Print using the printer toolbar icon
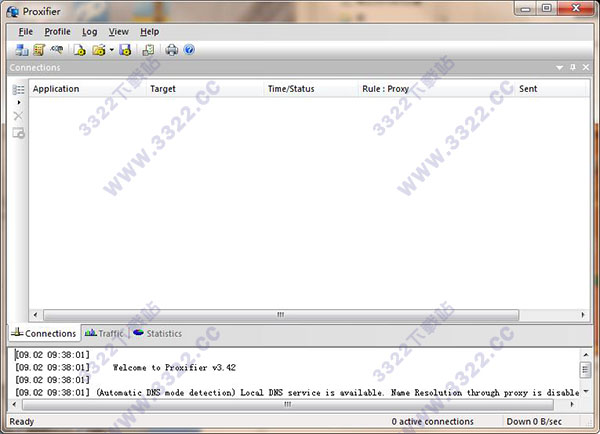Viewport: 600px width, 434px height. 171,50
